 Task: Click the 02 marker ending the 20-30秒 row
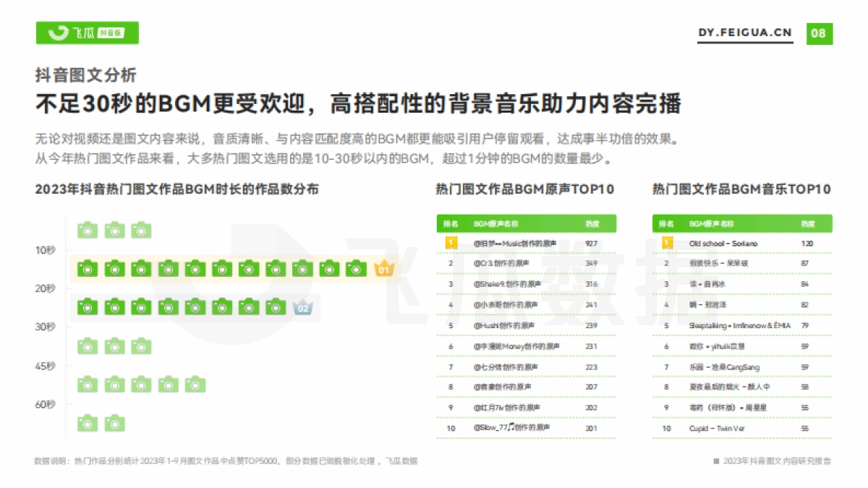point(303,308)
